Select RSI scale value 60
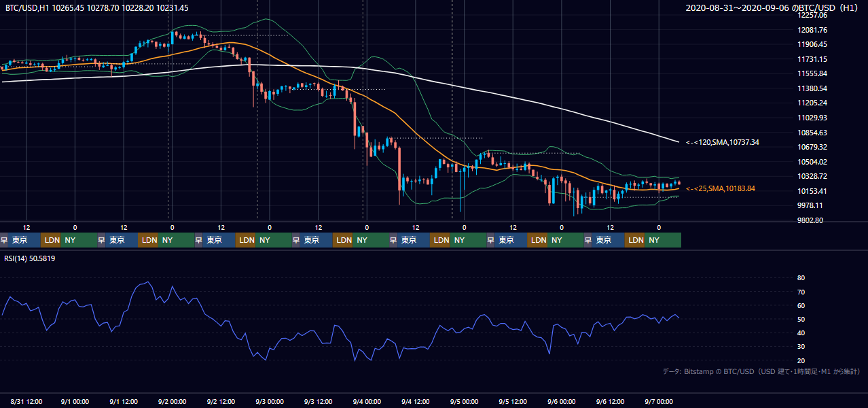Image resolution: width=868 pixels, height=408 pixels. click(x=801, y=305)
